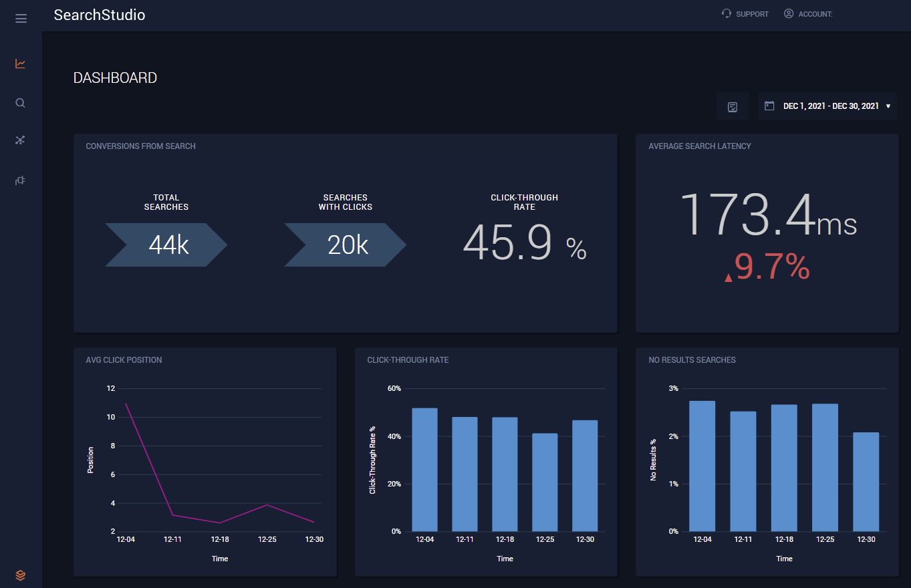The height and width of the screenshot is (588, 911).
Task: Click the 12-11 label on Avg Click Position axis
Action: click(172, 539)
